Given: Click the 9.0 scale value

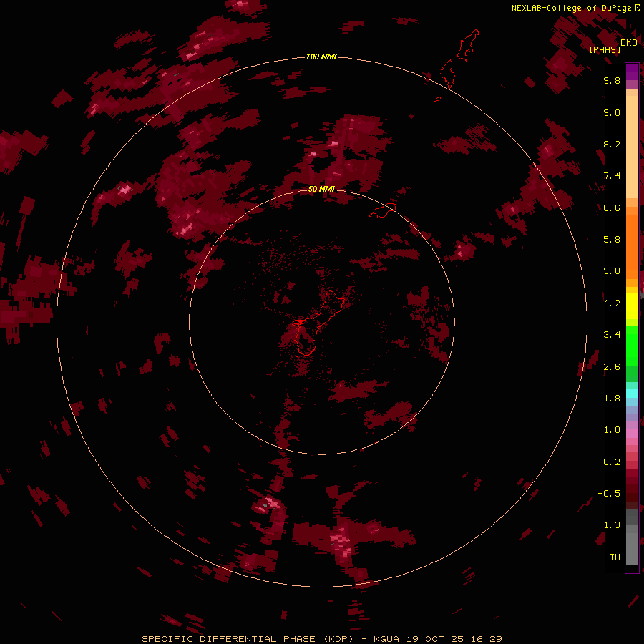Looking at the screenshot, I should (x=612, y=112).
